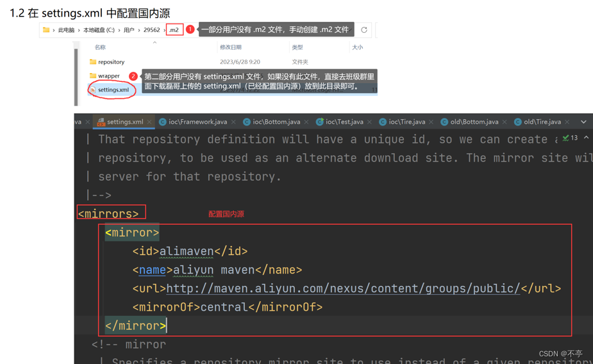
Task: Click the repository folder icon
Action: [93, 62]
